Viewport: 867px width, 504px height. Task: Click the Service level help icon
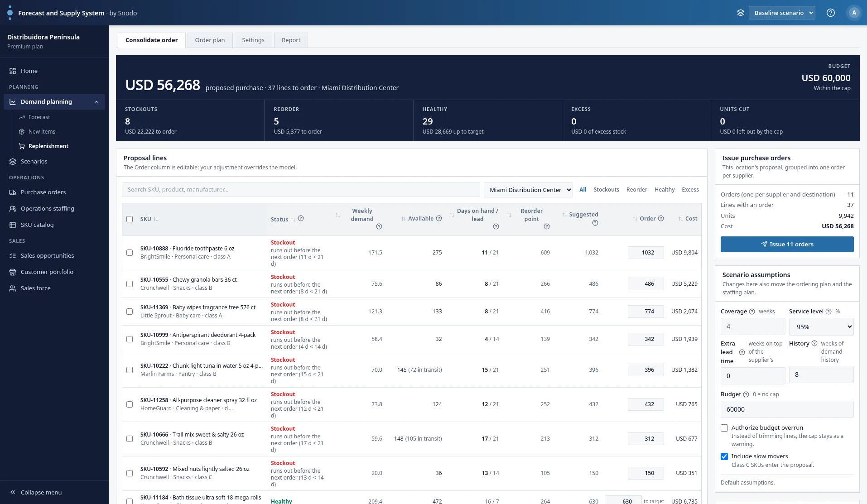828,312
